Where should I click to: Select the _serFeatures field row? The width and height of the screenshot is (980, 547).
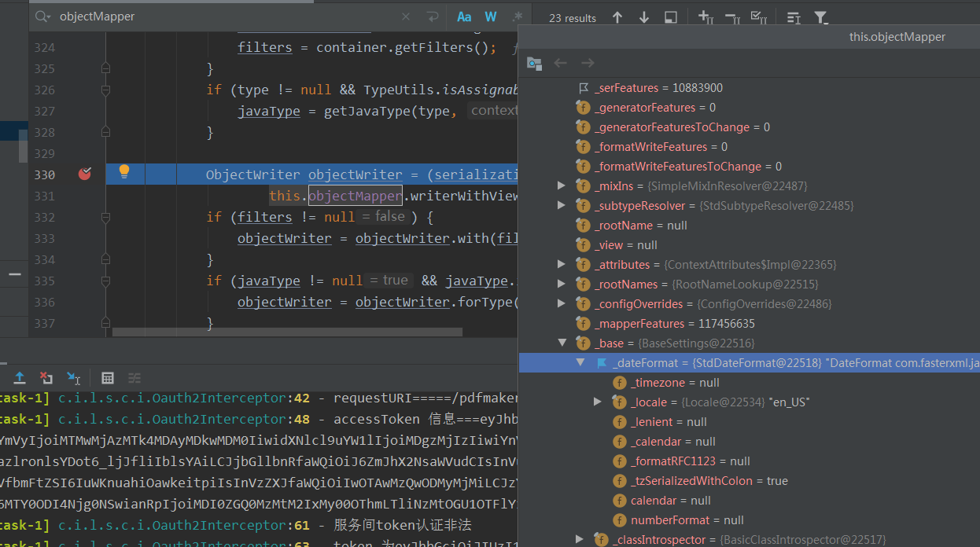point(750,88)
